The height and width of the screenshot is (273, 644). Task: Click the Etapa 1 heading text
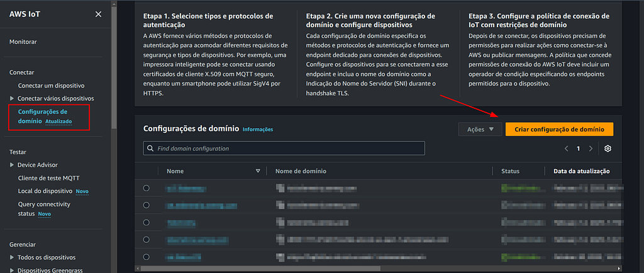pos(208,21)
